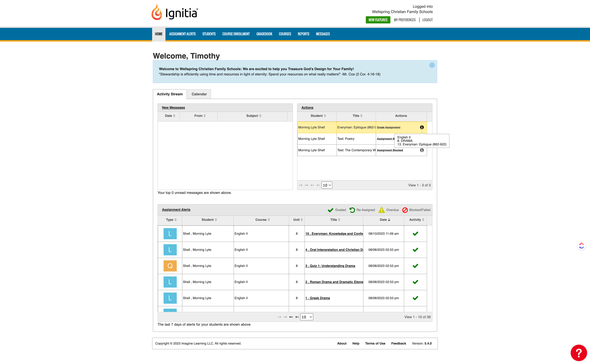Click the Overdue legend warning icon

(382, 210)
